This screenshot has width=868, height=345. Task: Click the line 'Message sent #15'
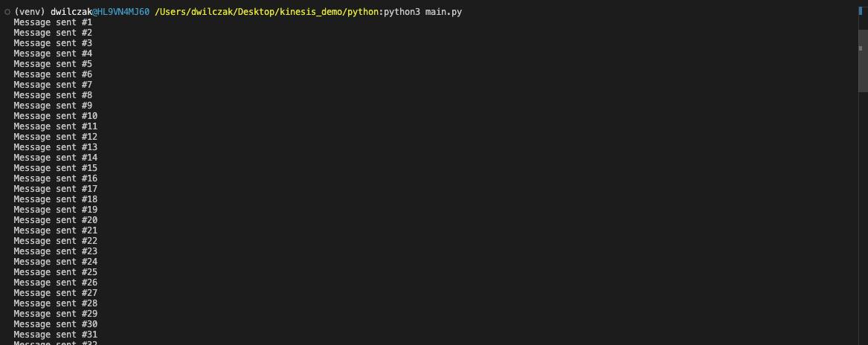pos(55,168)
